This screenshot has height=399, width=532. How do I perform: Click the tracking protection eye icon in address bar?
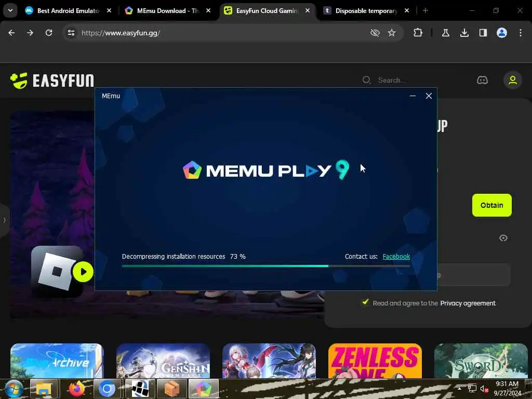(x=375, y=33)
